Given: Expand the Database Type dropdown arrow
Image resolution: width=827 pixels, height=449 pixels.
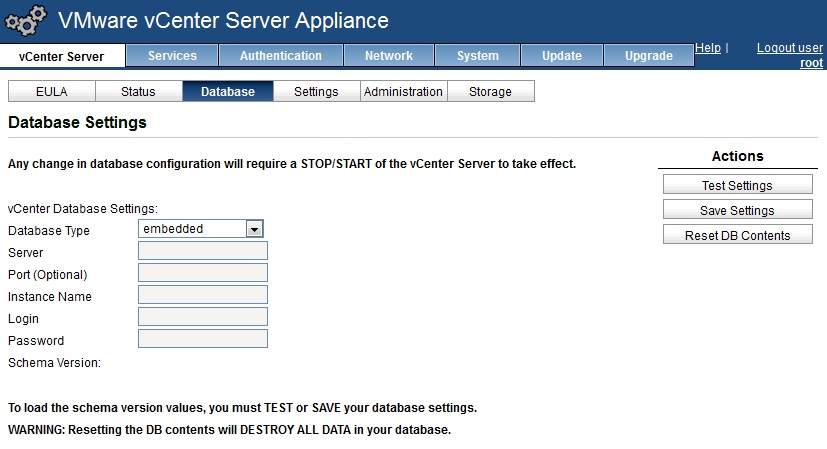Looking at the screenshot, I should [x=254, y=229].
